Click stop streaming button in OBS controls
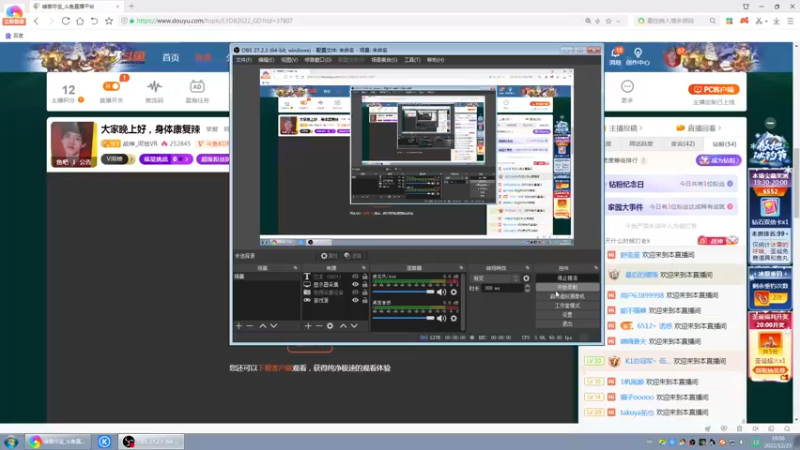Image resolution: width=800 pixels, height=450 pixels. [567, 278]
